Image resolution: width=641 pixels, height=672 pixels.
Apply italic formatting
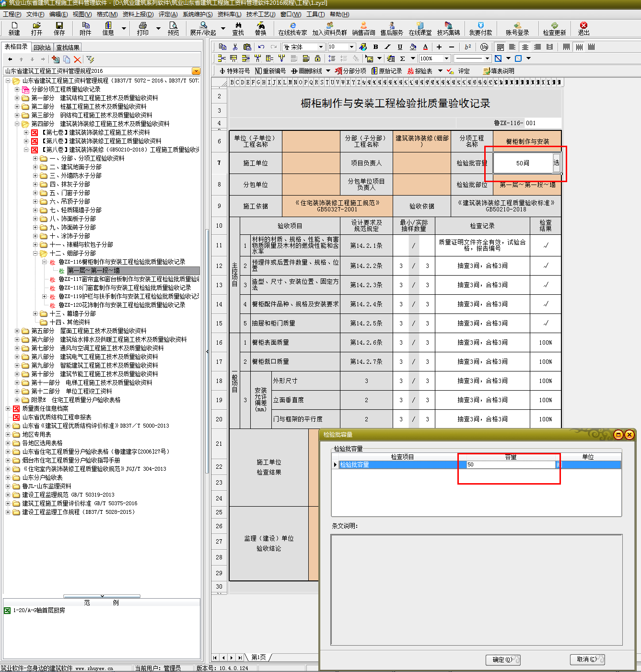[x=387, y=46]
